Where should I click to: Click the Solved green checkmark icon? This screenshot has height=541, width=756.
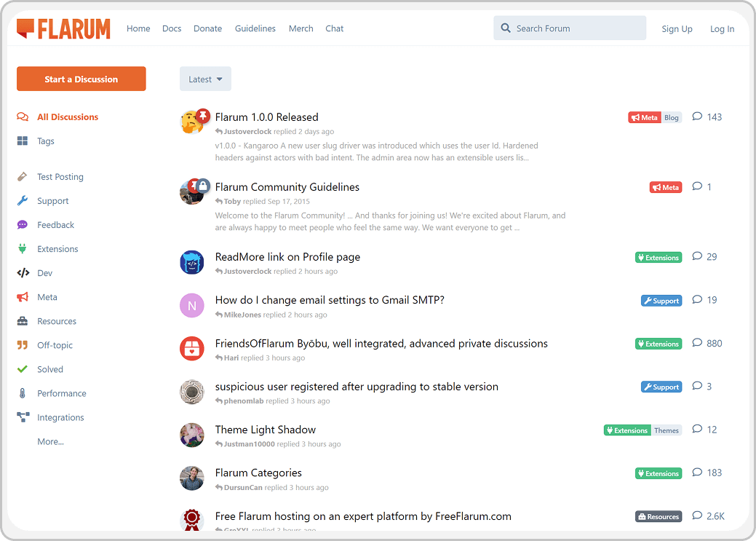coord(23,368)
